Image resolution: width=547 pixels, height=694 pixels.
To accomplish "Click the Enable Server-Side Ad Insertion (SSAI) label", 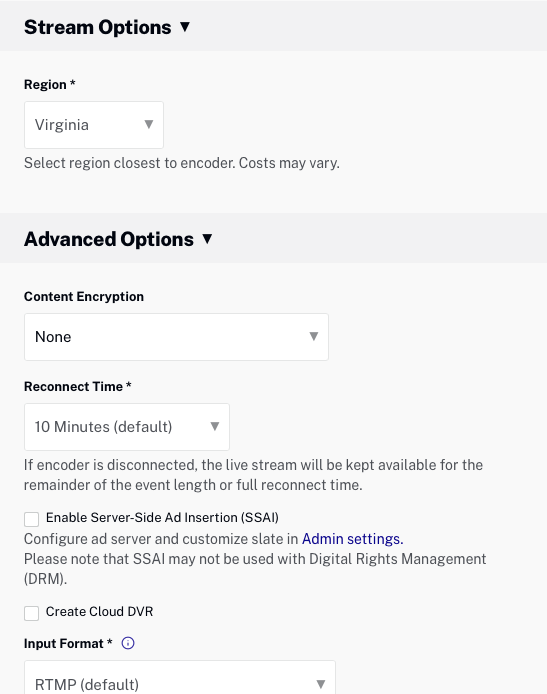I will 162,517.
